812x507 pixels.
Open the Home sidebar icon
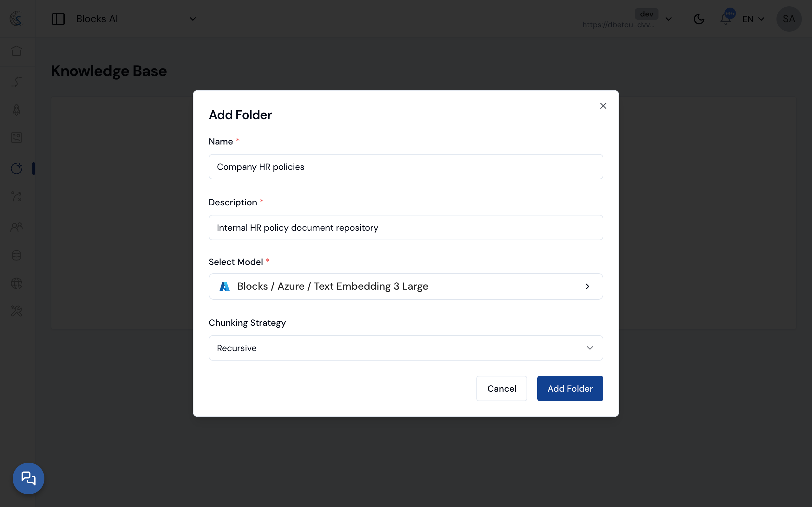(16, 51)
